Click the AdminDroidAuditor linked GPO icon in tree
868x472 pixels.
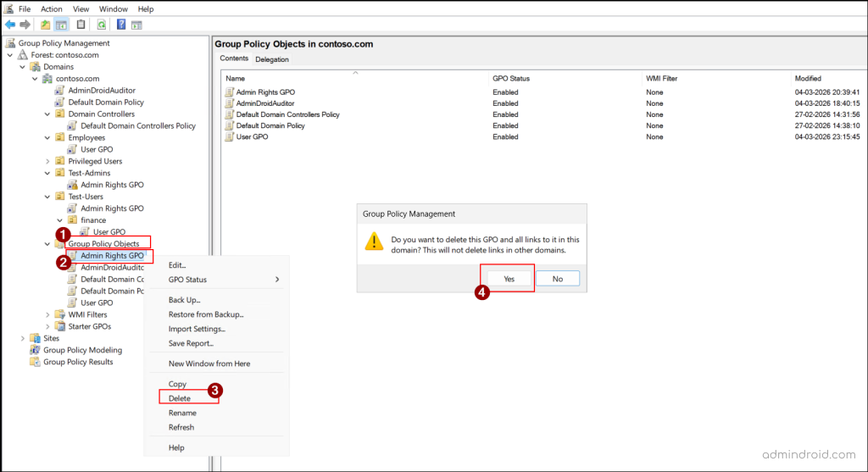coord(60,90)
